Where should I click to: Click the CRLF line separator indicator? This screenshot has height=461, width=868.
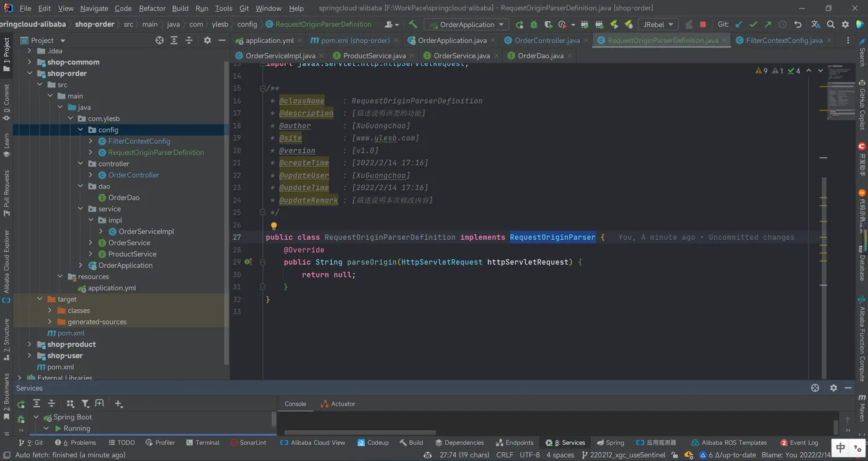(505, 455)
